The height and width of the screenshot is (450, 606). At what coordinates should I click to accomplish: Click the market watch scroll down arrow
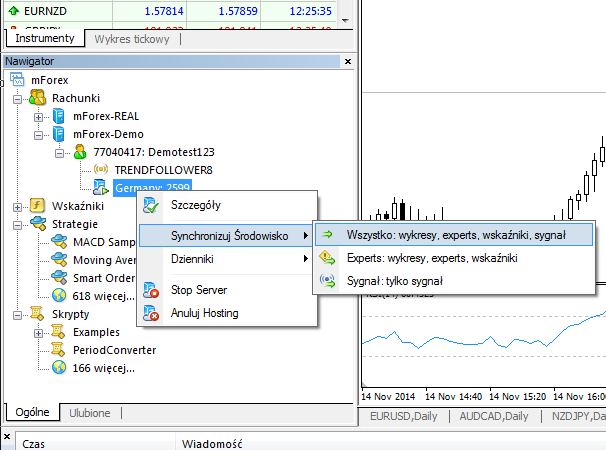click(346, 20)
